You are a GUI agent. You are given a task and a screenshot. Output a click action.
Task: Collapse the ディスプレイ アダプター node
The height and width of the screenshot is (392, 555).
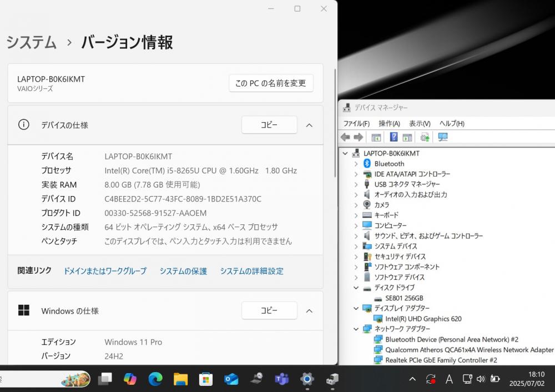click(x=356, y=308)
